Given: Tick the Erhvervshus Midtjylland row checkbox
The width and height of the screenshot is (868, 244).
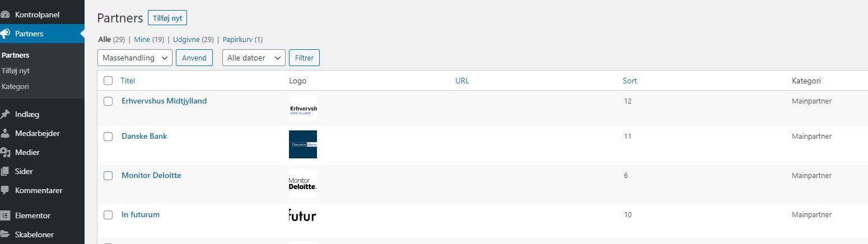Looking at the screenshot, I should pyautogui.click(x=108, y=101).
